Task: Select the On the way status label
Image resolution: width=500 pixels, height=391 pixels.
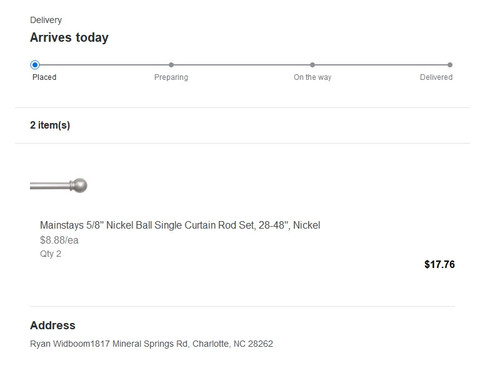Action: [x=312, y=77]
